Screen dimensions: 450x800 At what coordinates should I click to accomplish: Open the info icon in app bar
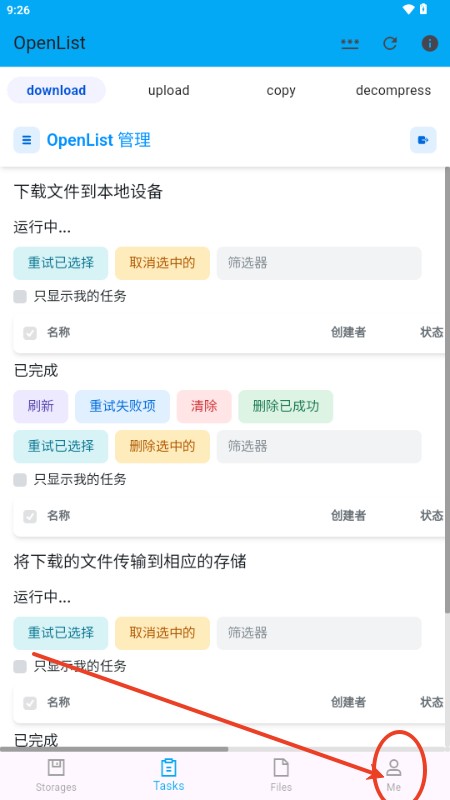(430, 43)
